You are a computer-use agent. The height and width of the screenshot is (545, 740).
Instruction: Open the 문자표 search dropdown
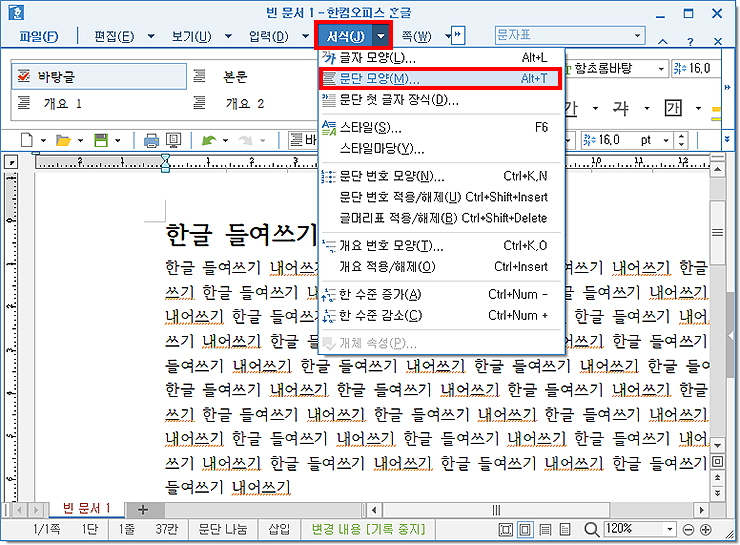[x=638, y=35]
